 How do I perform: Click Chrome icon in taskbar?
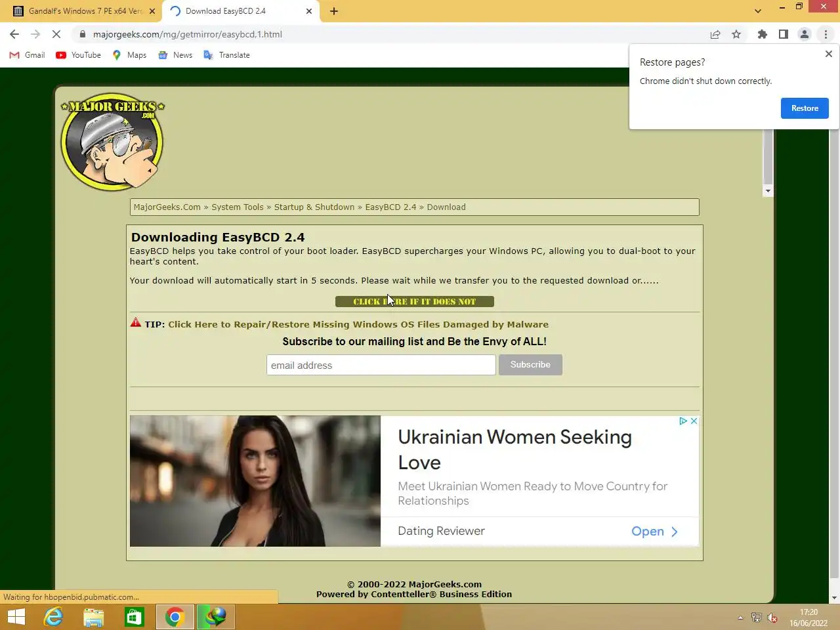click(x=175, y=617)
